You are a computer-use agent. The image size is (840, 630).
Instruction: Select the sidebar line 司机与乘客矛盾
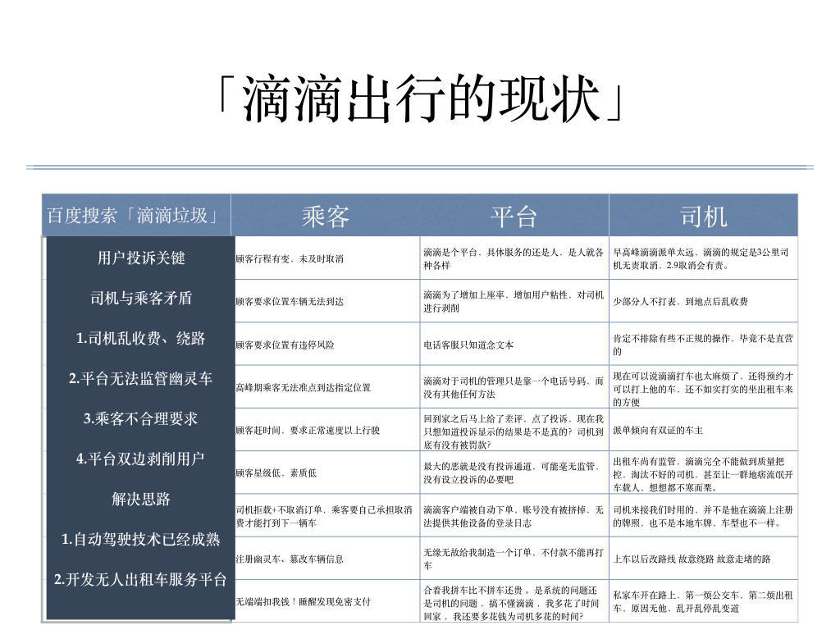click(x=141, y=299)
